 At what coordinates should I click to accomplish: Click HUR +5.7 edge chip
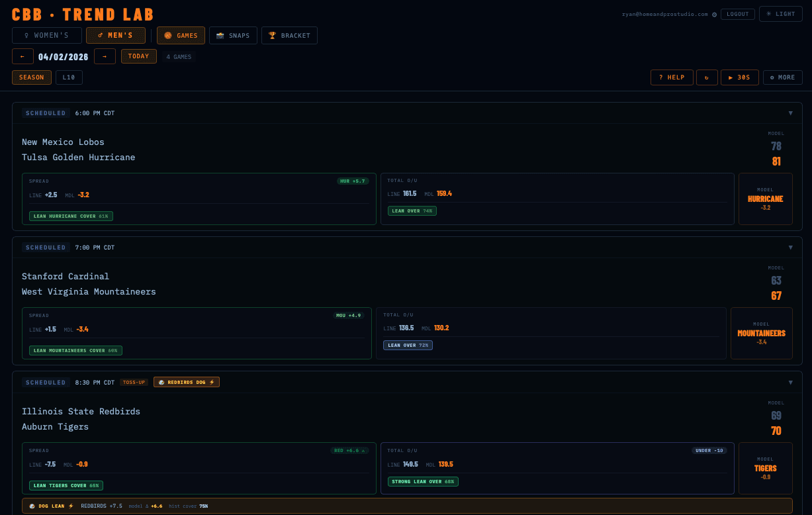[x=353, y=181]
